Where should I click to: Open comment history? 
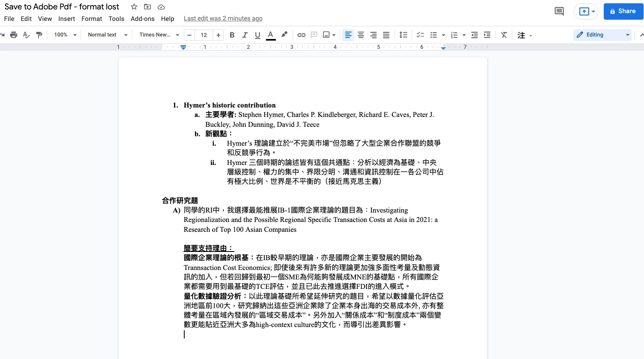[x=559, y=11]
